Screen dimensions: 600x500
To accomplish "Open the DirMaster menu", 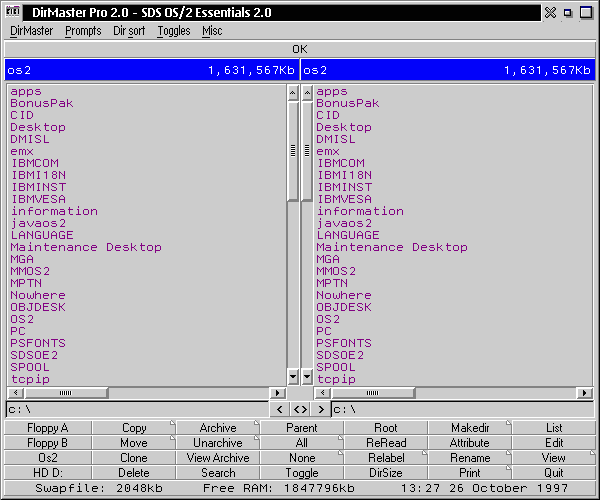I will coord(31,31).
